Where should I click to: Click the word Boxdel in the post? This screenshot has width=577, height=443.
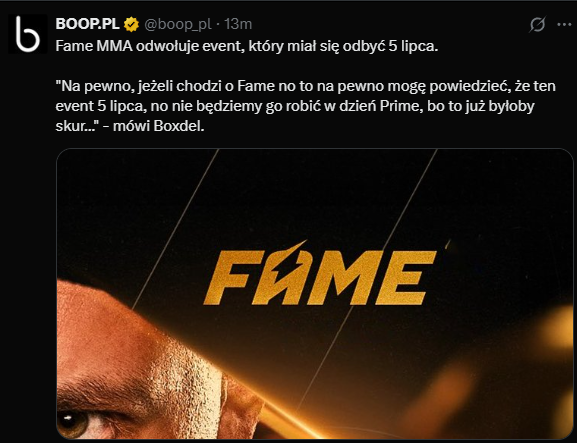click(178, 126)
